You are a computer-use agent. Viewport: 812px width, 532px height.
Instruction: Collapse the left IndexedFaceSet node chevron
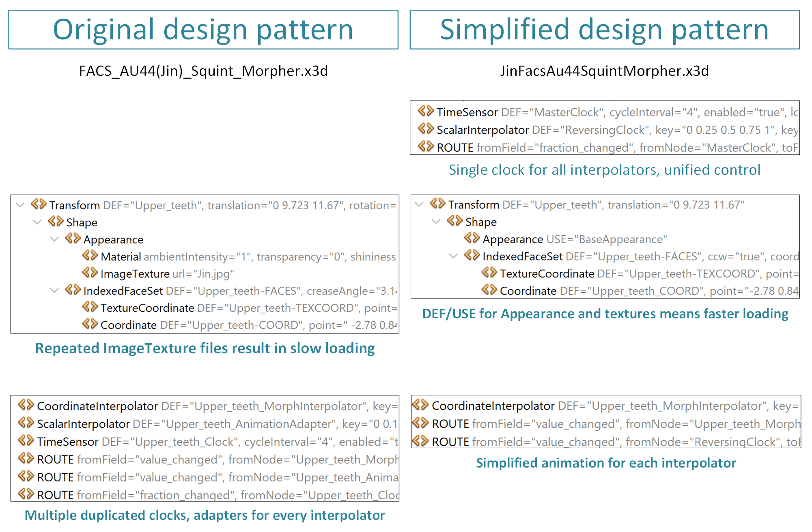54,290
